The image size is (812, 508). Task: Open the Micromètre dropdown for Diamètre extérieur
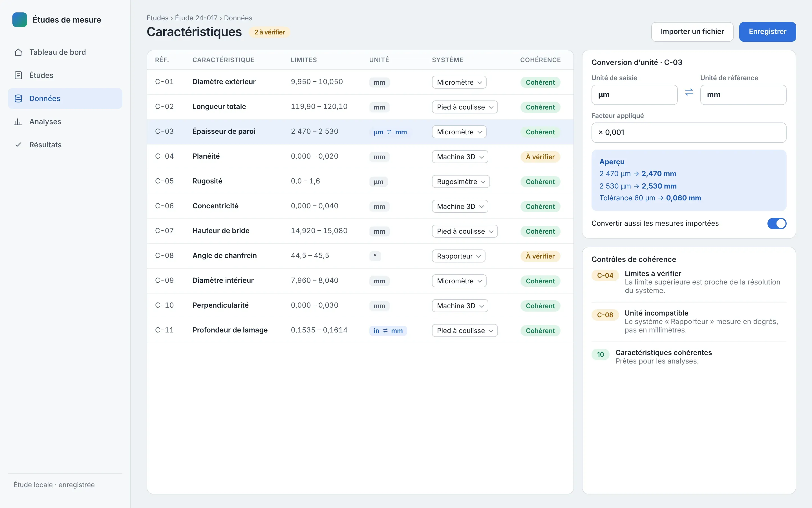pos(459,82)
